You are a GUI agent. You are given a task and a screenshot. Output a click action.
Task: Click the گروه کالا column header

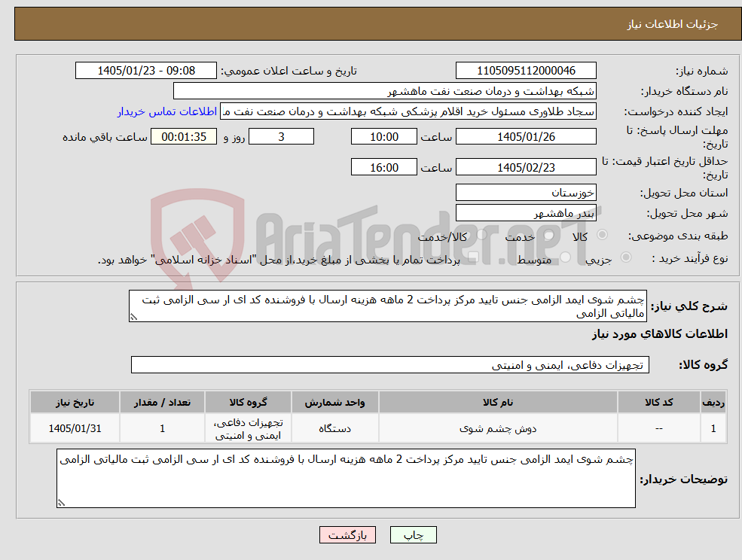(x=248, y=402)
